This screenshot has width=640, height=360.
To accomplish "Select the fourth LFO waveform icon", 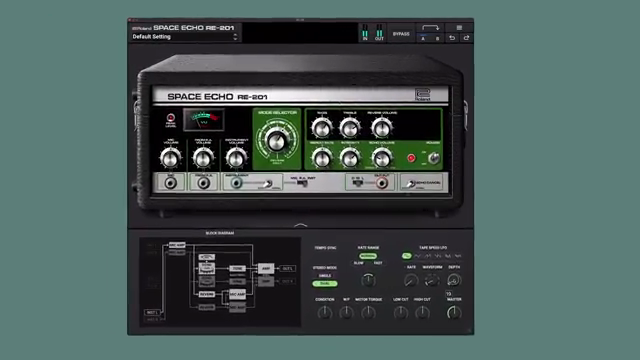I will pos(438,256).
